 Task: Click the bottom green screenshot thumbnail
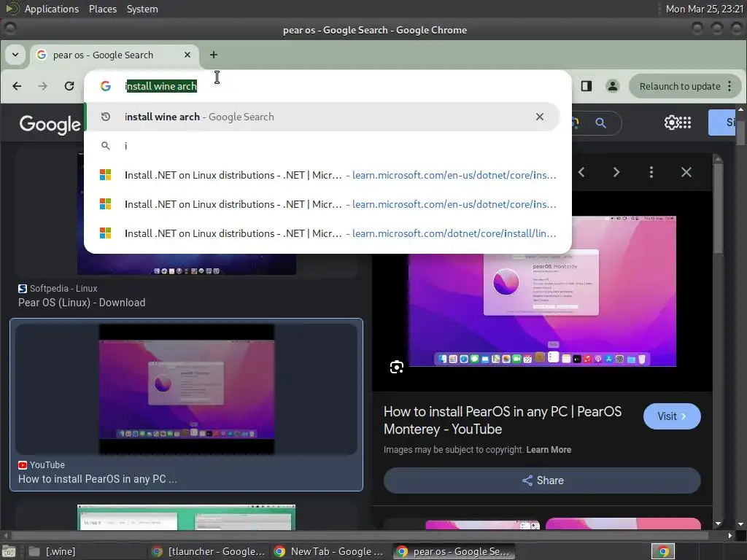[186, 517]
